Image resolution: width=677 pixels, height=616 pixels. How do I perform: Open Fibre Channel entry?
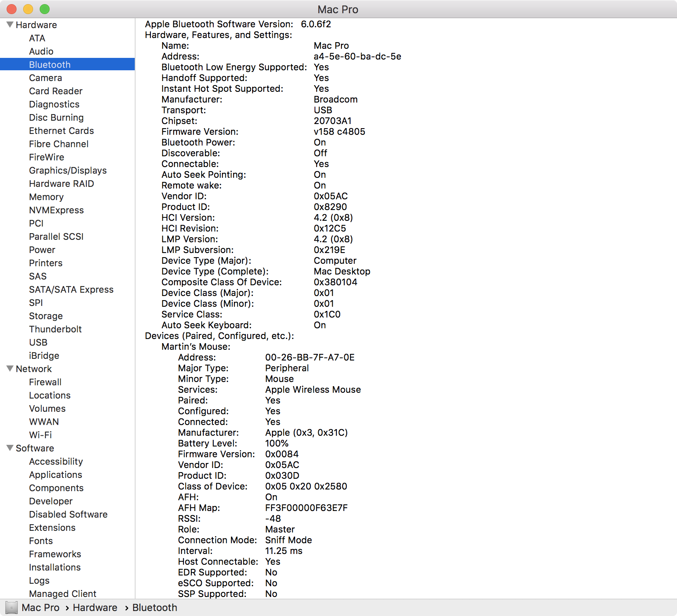click(x=59, y=144)
